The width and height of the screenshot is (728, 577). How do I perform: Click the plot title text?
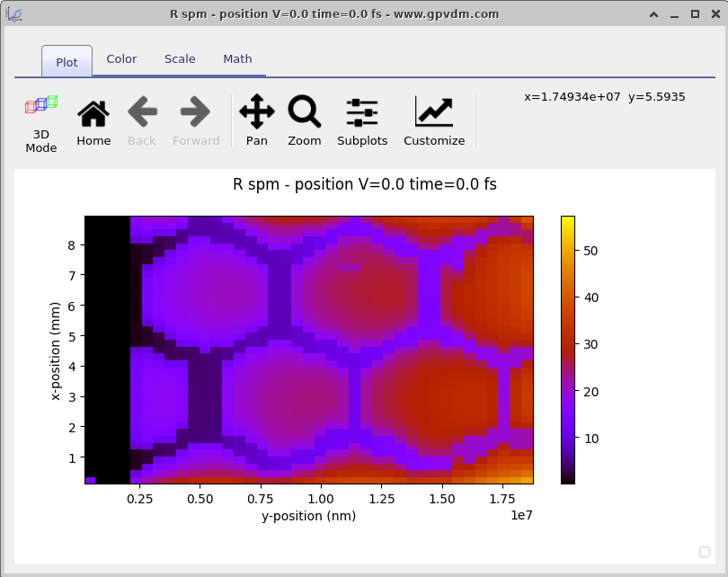pos(364,184)
